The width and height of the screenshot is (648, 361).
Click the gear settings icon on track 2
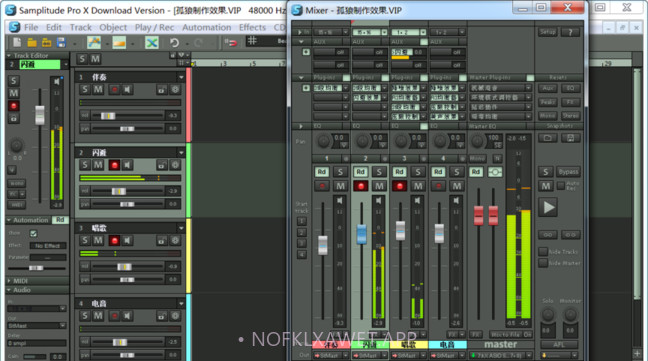tap(175, 165)
